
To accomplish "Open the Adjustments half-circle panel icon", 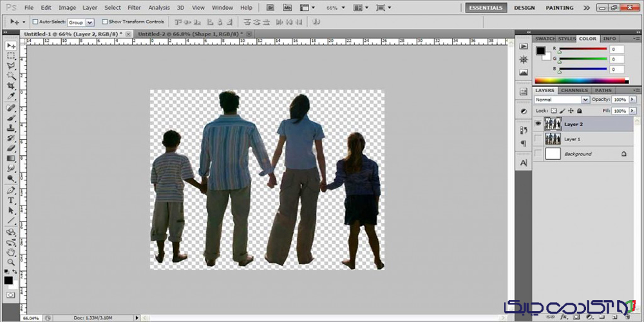I will pyautogui.click(x=523, y=111).
